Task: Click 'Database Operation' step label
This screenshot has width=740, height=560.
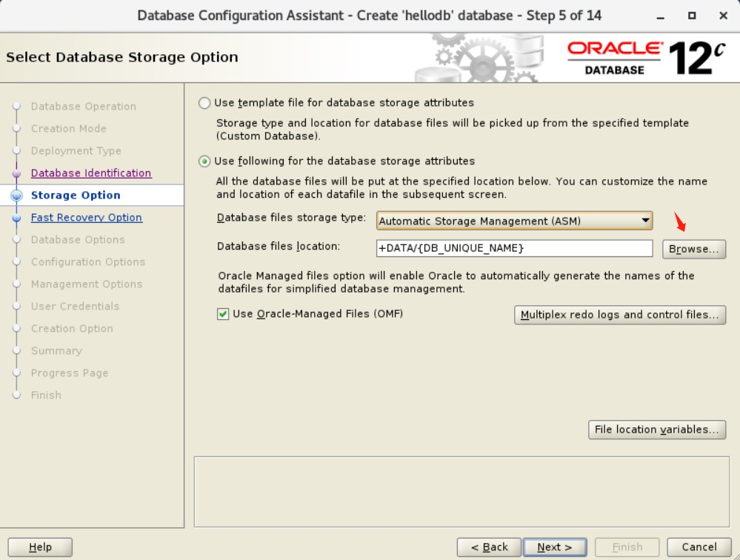Action: (84, 107)
